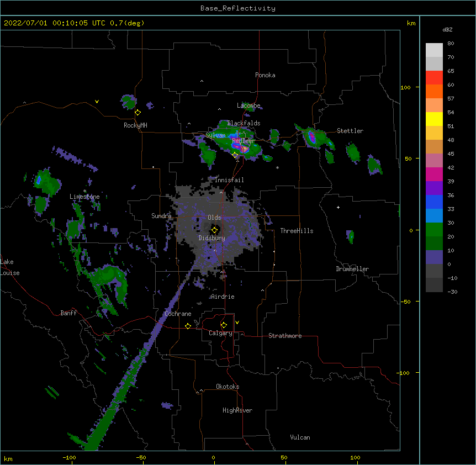
Task: Pick the darkest gray -30 dBZ legend swatch
Action: tap(434, 285)
